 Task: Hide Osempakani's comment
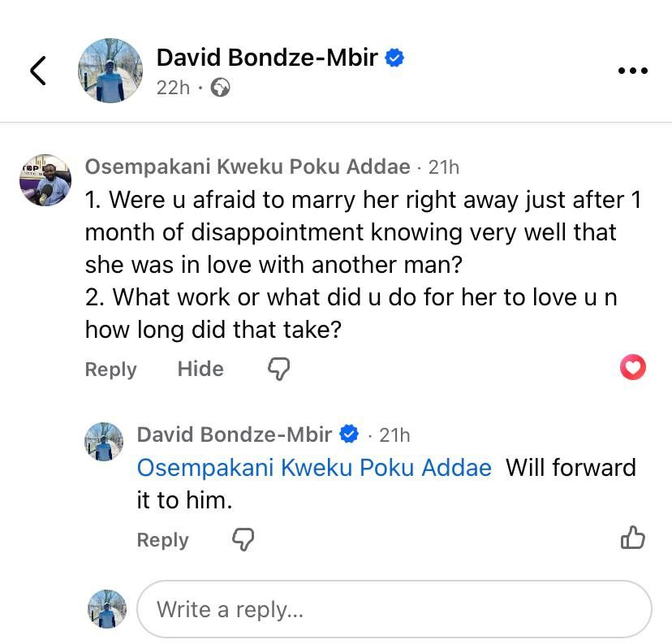[x=200, y=369]
